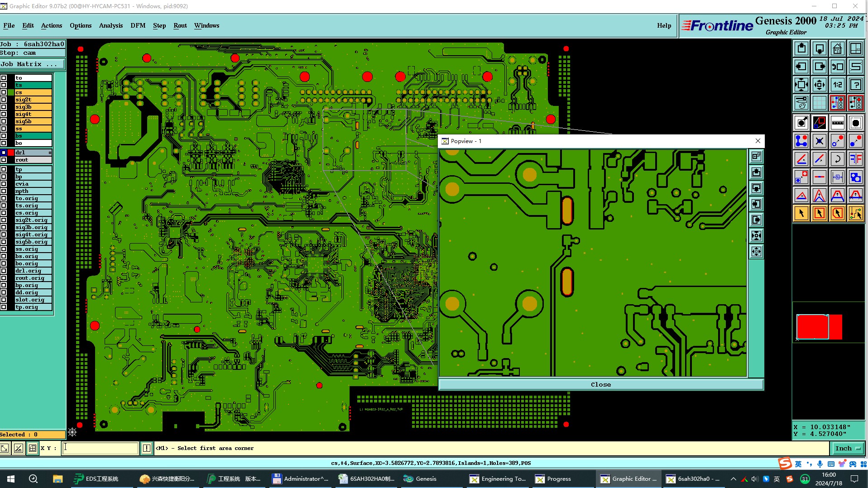Click the Popview pan up icon
The image size is (868, 488).
click(x=756, y=172)
